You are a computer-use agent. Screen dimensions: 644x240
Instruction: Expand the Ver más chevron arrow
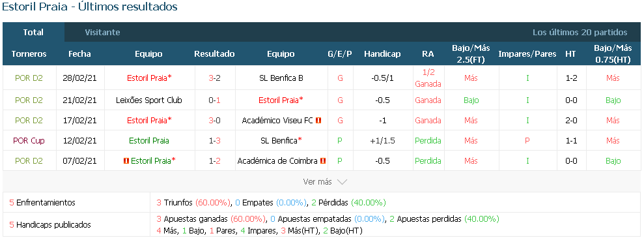click(342, 181)
